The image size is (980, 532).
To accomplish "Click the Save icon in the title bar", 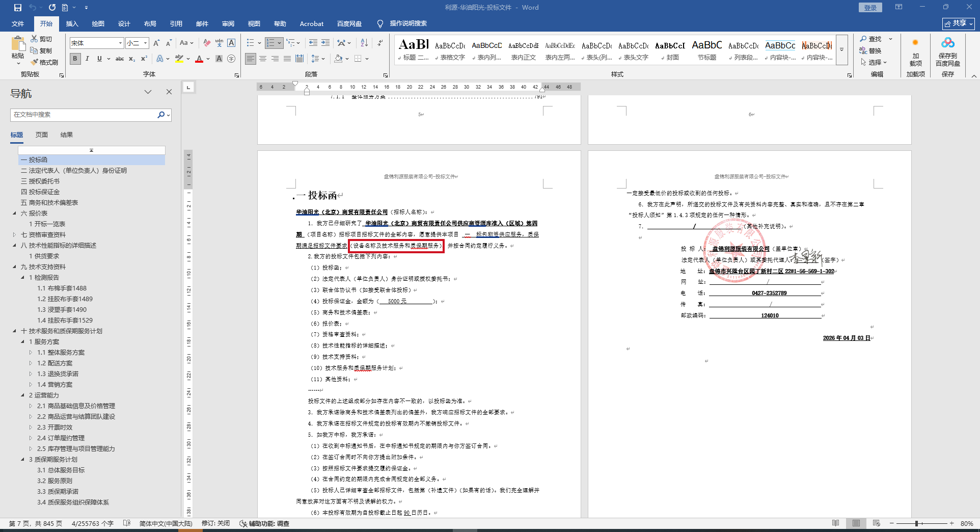I will [x=18, y=8].
